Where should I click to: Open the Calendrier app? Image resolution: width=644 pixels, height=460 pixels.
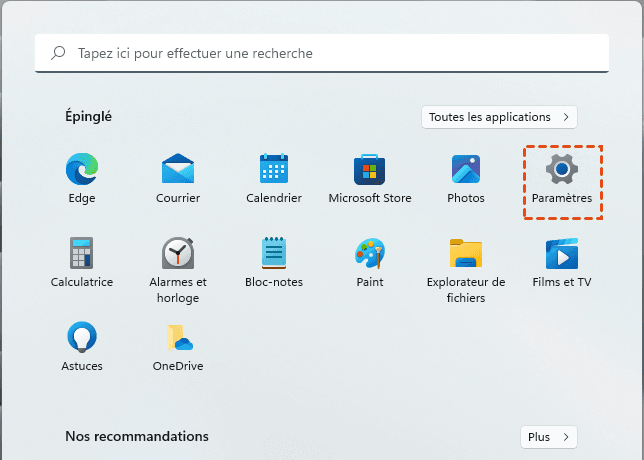pyautogui.click(x=274, y=170)
